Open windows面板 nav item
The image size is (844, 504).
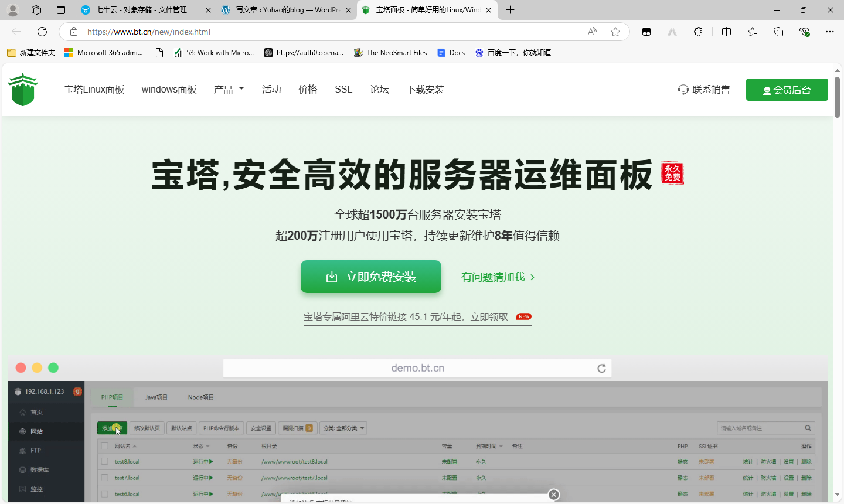coord(169,90)
